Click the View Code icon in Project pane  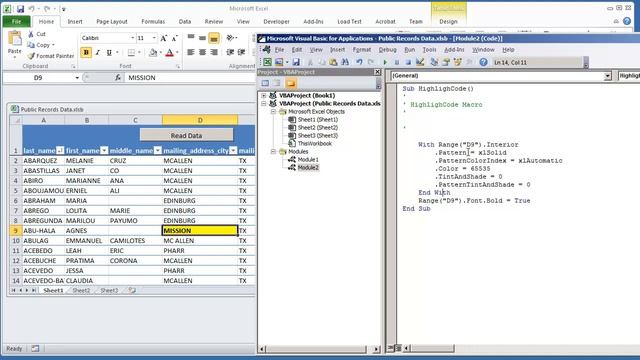pos(265,83)
